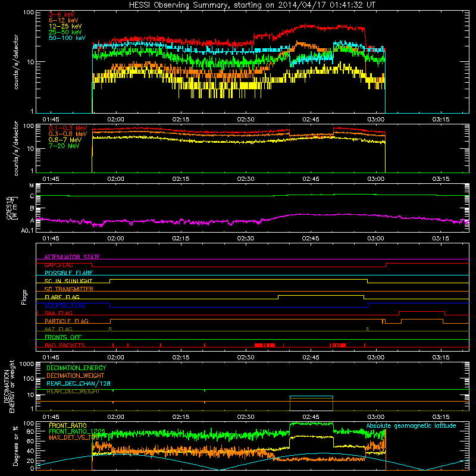Select the 3-6 keV legend label
Image resolution: width=476 pixels, height=476 pixels.
[61, 14]
